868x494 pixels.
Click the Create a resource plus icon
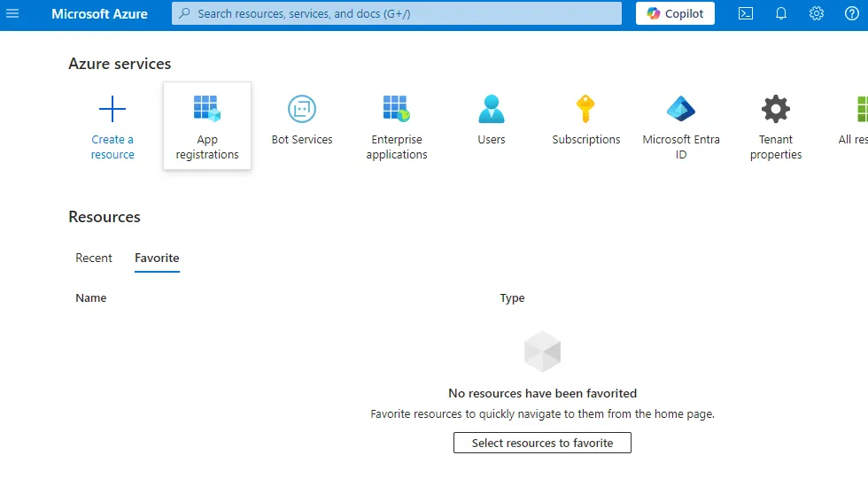pyautogui.click(x=112, y=109)
